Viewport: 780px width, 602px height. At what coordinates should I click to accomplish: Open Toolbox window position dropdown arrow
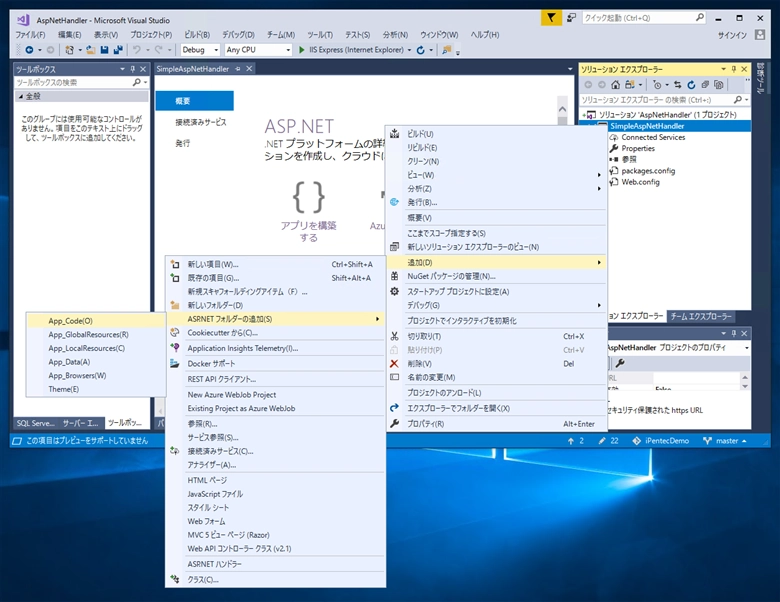point(122,69)
